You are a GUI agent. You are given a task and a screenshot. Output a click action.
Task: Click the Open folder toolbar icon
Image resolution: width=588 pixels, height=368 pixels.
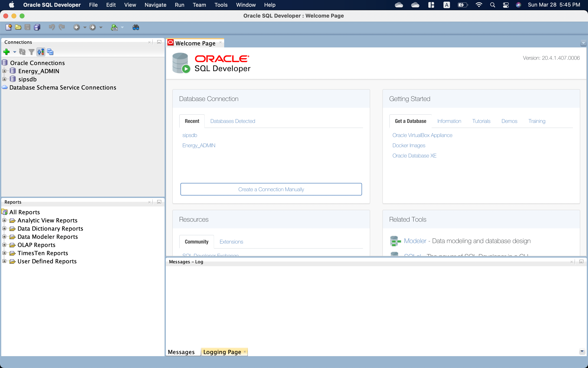18,27
